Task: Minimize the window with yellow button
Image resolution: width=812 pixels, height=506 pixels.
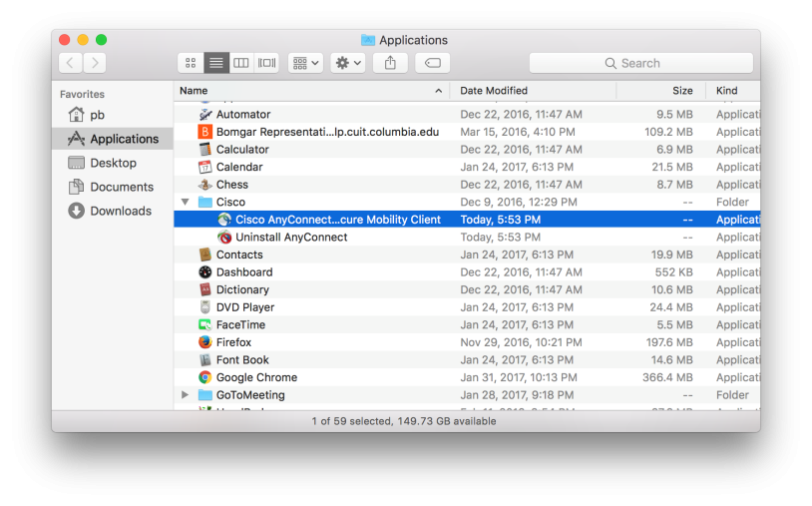Action: pyautogui.click(x=83, y=40)
